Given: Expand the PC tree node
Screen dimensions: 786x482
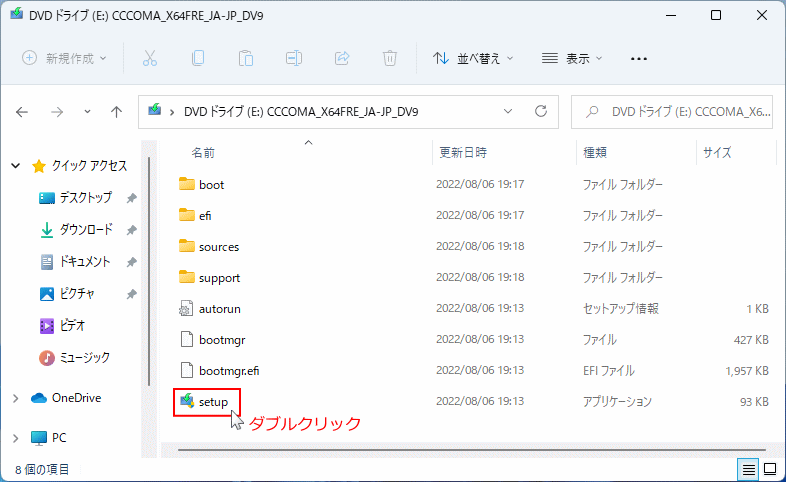Looking at the screenshot, I should pyautogui.click(x=16, y=438).
